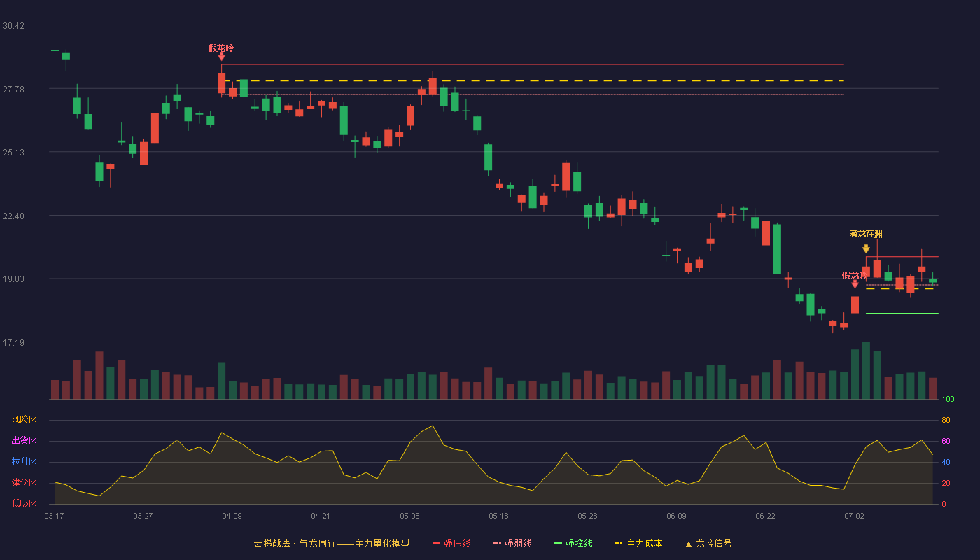
Task: Click the green 100 indicator scale value
Action: pyautogui.click(x=948, y=400)
